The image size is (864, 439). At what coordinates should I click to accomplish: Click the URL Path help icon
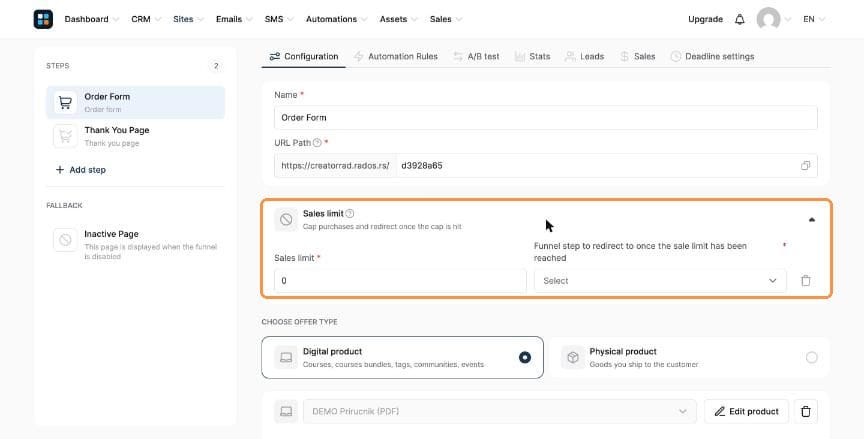click(317, 143)
